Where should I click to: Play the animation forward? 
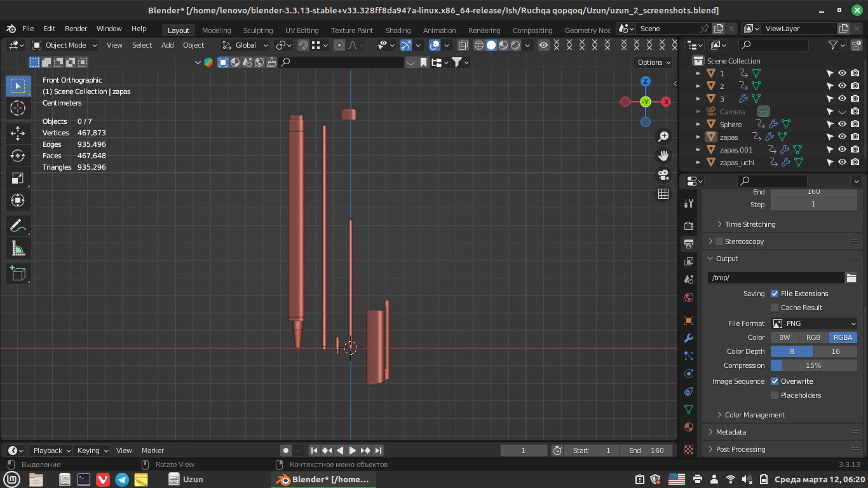(353, 451)
